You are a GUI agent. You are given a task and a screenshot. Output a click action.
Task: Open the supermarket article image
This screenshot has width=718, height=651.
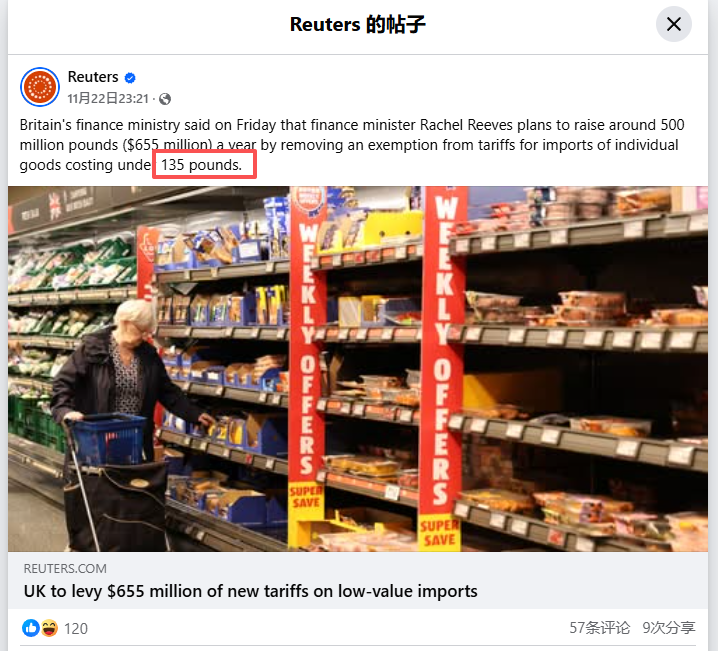358,369
